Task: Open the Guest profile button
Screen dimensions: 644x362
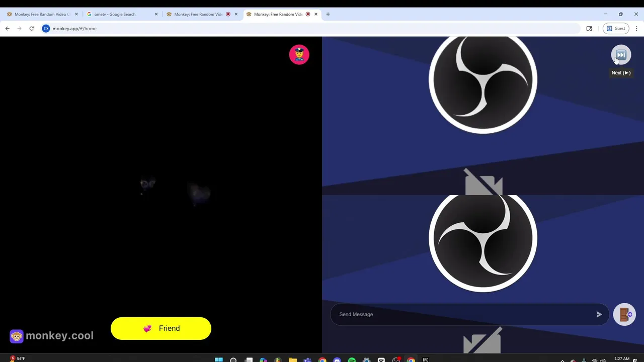Action: pos(616,29)
